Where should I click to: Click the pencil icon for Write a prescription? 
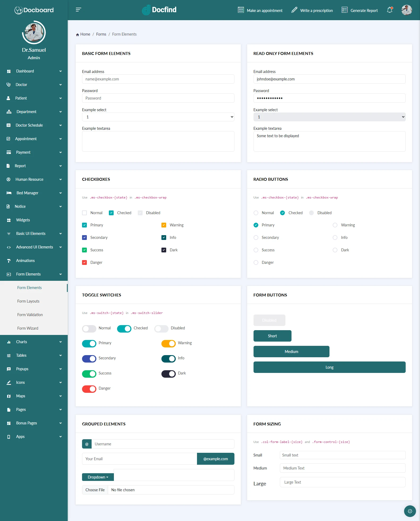[294, 10]
